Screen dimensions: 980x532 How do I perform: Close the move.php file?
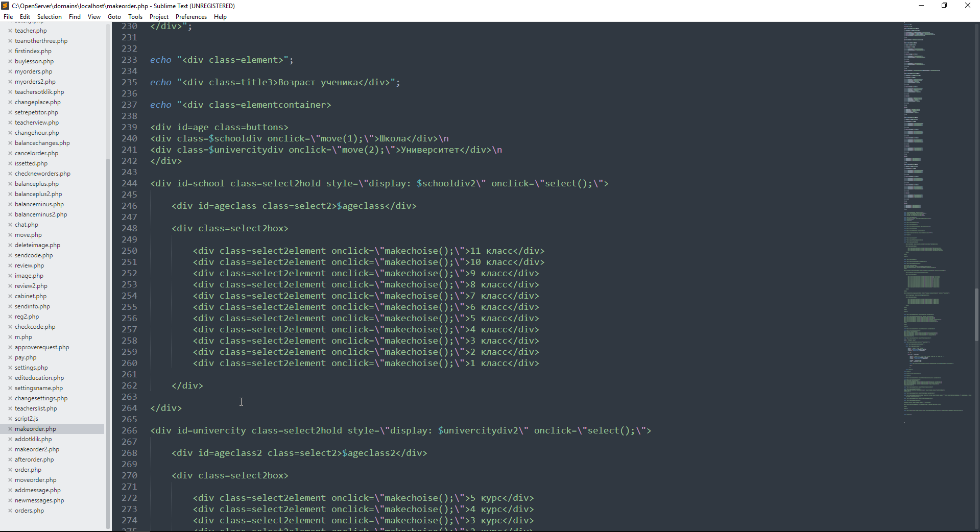click(10, 235)
